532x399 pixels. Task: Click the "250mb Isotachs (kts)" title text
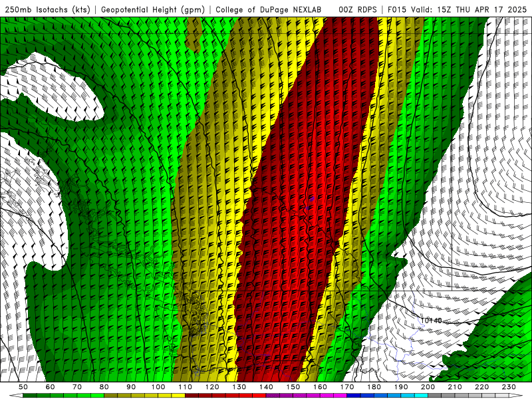coord(47,10)
